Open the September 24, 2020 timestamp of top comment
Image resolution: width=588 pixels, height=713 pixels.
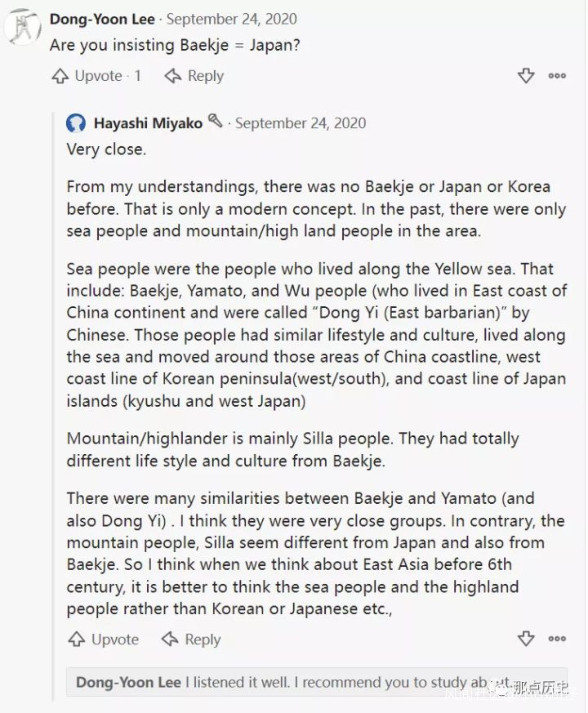pyautogui.click(x=232, y=19)
